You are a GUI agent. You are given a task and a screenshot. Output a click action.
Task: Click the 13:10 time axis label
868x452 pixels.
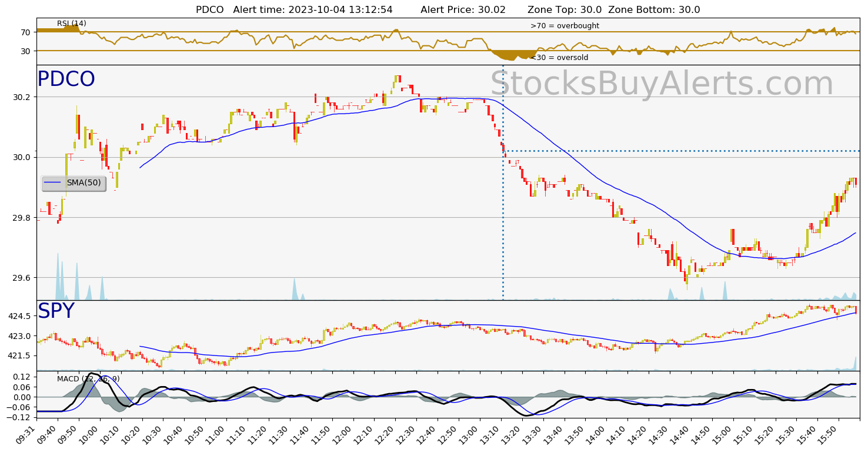coord(491,434)
